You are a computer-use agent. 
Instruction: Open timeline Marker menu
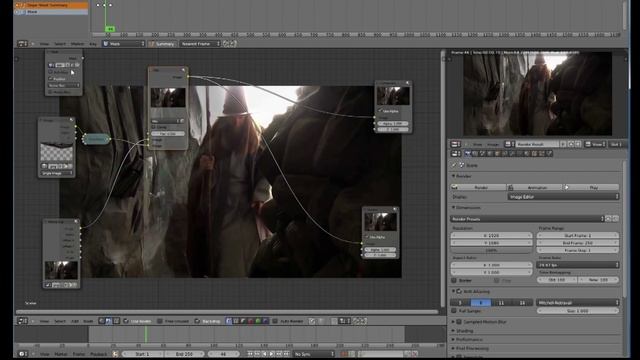[61, 354]
